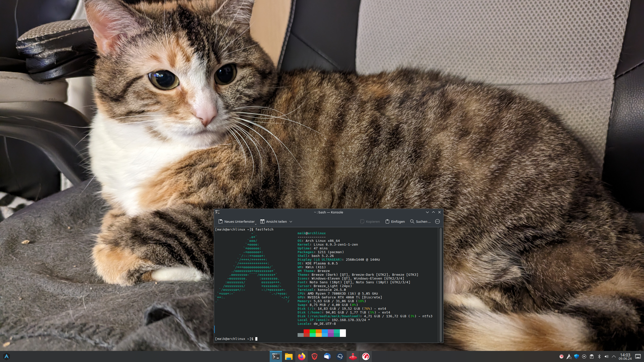Open Ansicht teilen dropdown arrow
The image size is (644, 362).
click(x=291, y=221)
